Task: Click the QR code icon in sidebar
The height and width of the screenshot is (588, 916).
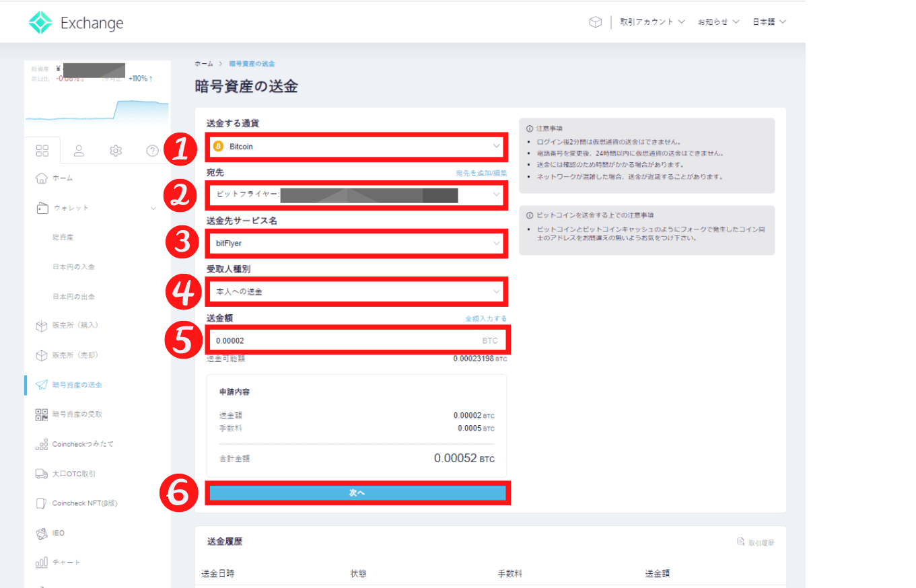Action: [x=42, y=414]
